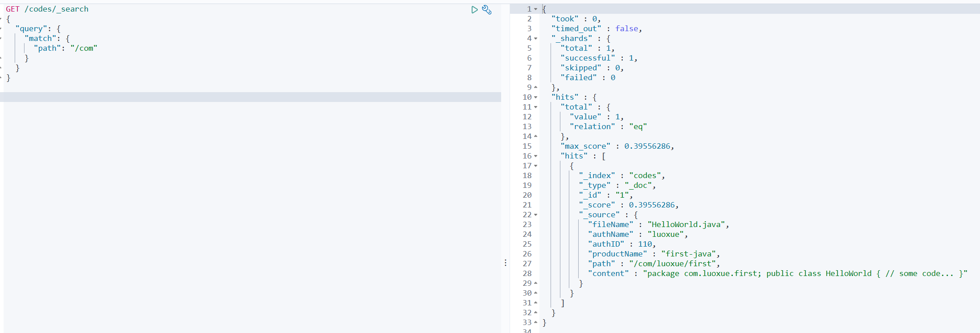This screenshot has width=980, height=333.
Task: Click the "relation" : "eq" line
Action: click(x=608, y=126)
